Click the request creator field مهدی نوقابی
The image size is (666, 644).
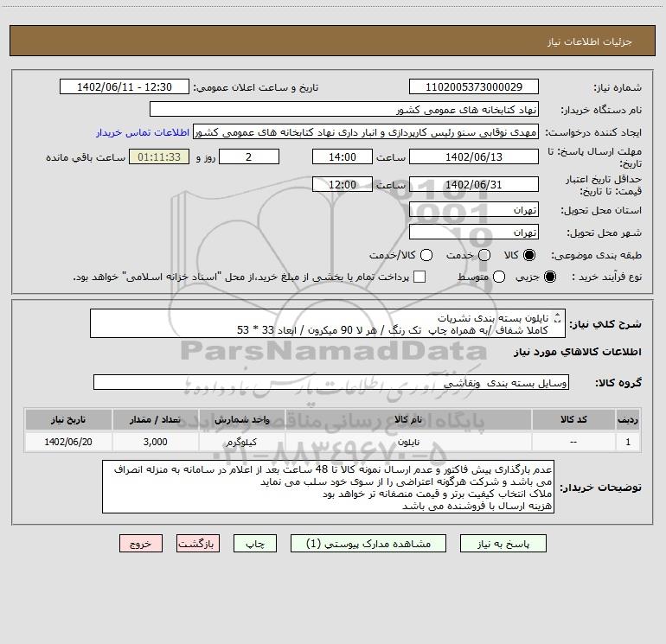[366, 132]
